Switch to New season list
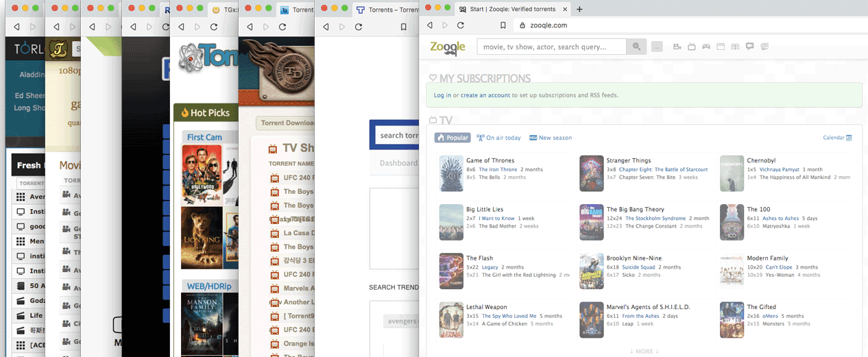This screenshot has width=868, height=357. click(x=551, y=138)
